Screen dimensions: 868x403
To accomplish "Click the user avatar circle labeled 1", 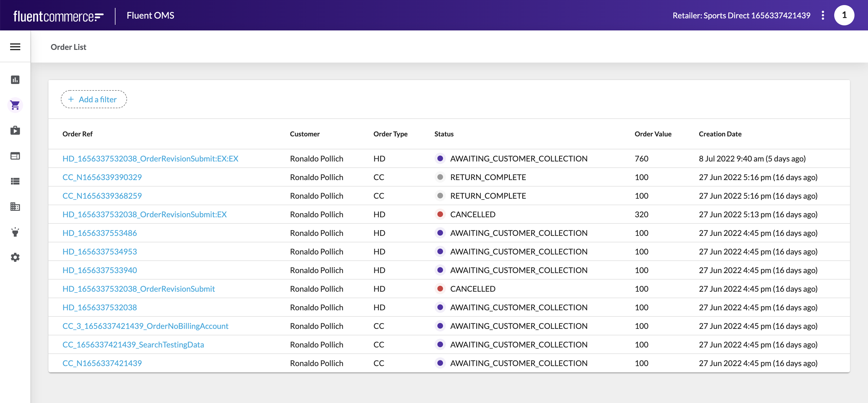I will (844, 15).
